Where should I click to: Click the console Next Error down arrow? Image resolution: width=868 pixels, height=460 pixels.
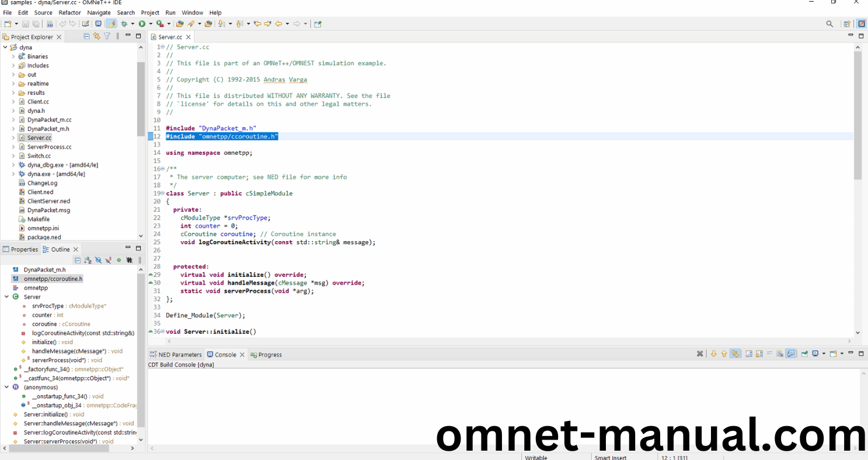(713, 354)
